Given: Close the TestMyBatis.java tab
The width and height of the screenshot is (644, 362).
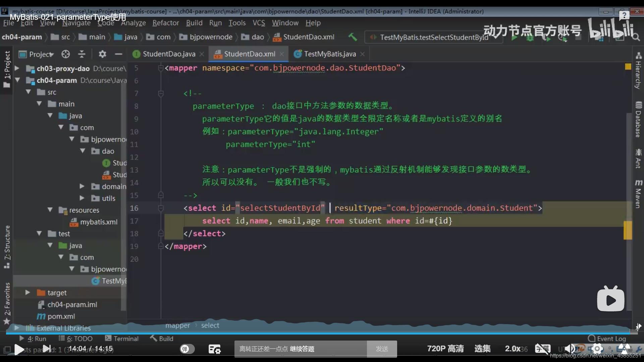Looking at the screenshot, I should pyautogui.click(x=362, y=54).
